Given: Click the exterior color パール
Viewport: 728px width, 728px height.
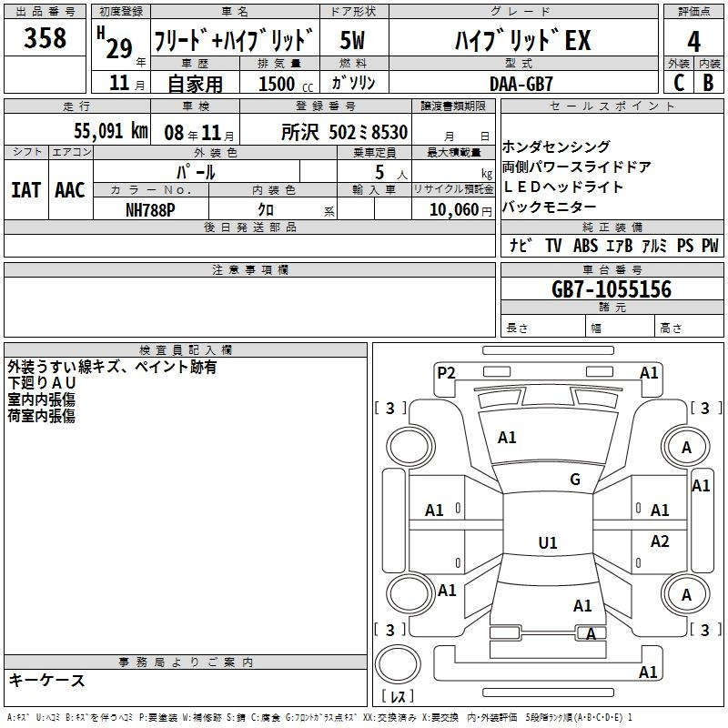Looking at the screenshot, I should click(x=196, y=172).
